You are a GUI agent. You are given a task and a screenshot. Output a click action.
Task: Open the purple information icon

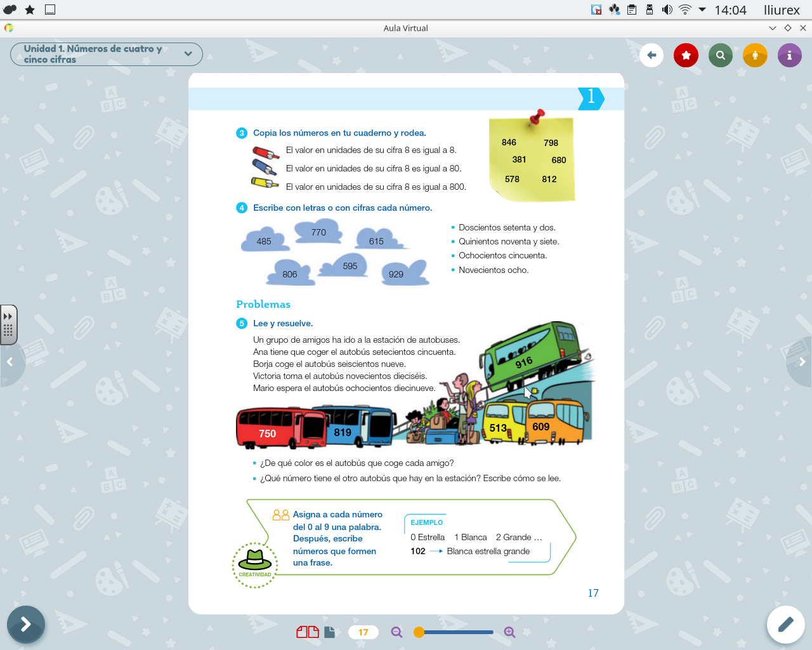click(x=789, y=55)
